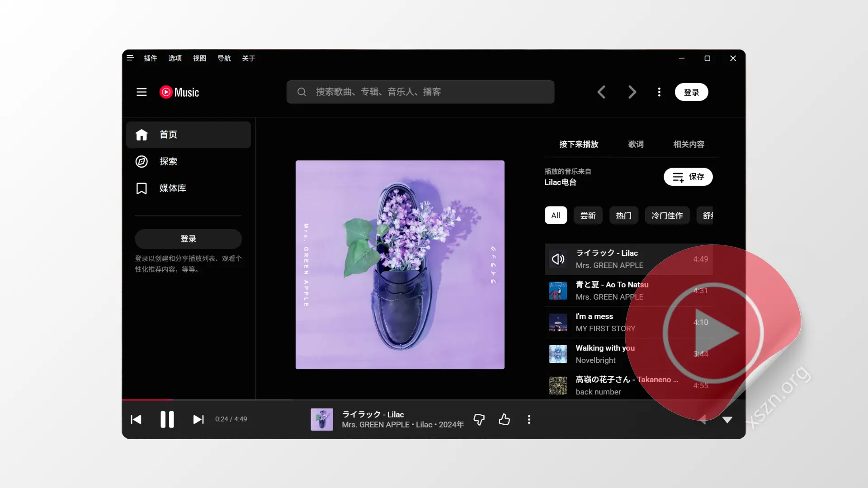Image resolution: width=868 pixels, height=488 pixels.
Task: Seek using the playback progress bar
Action: point(316,400)
